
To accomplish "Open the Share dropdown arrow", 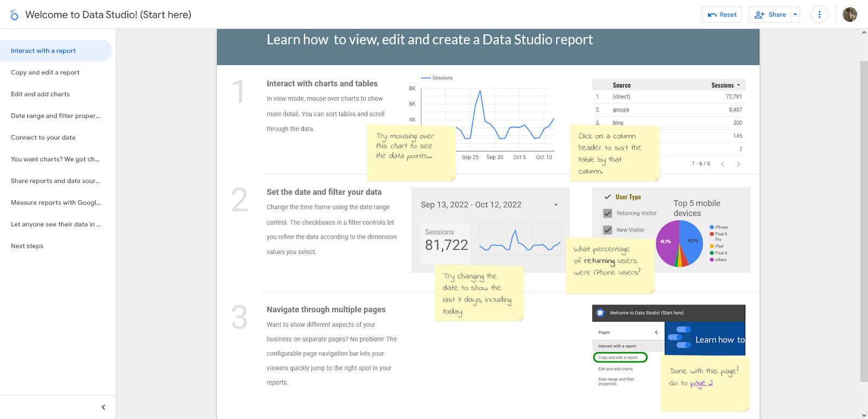I will [x=795, y=15].
